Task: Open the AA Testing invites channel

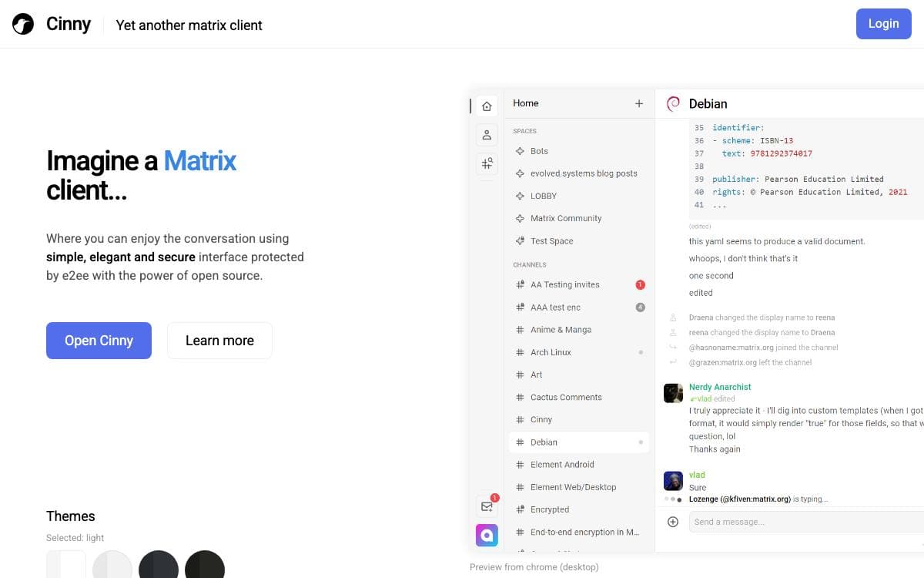Action: point(579,285)
